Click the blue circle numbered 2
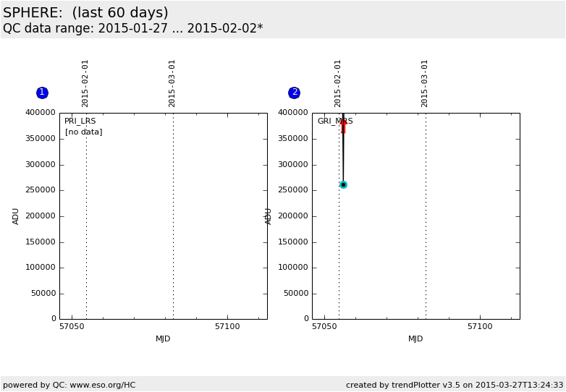 point(294,93)
